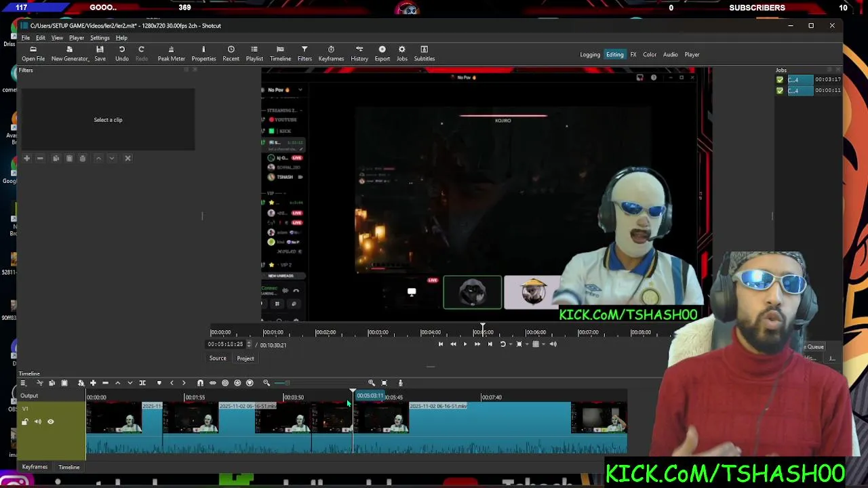
Task: Lock the V1 track
Action: (x=25, y=422)
